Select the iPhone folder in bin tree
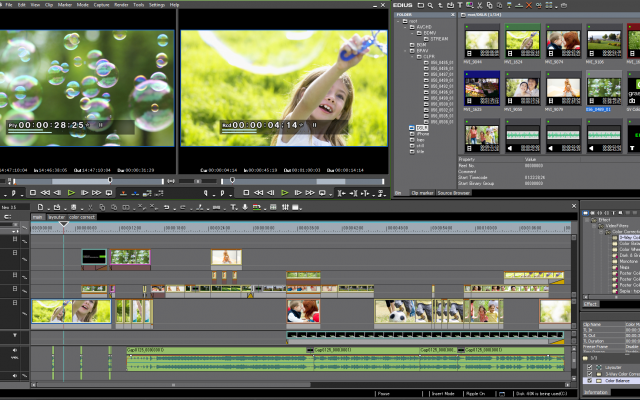 click(423, 134)
